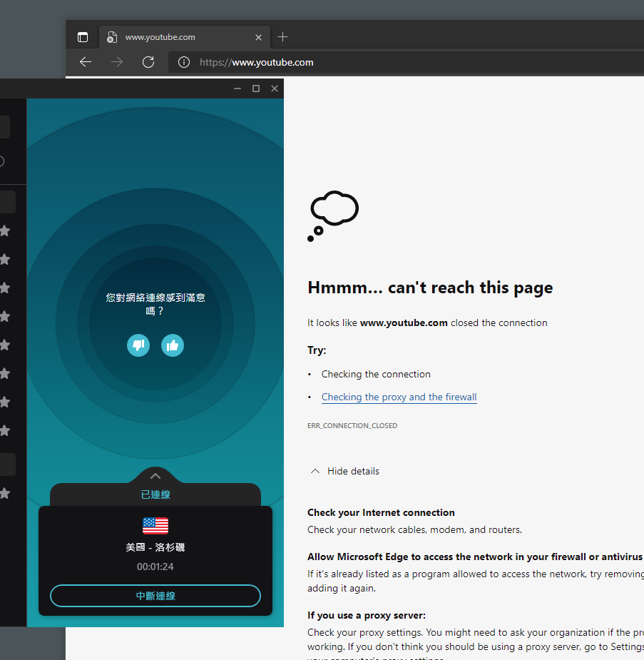
Task: Close the VPN application window
Action: click(275, 88)
